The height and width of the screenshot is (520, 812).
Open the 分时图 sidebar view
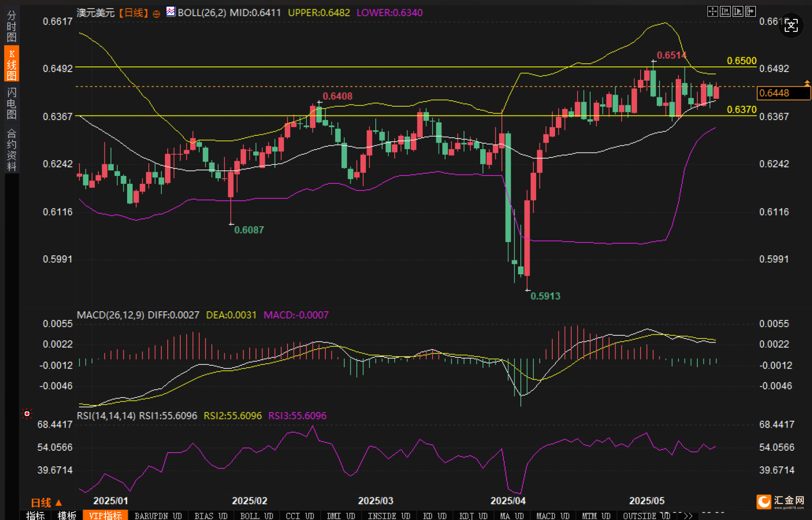click(12, 26)
